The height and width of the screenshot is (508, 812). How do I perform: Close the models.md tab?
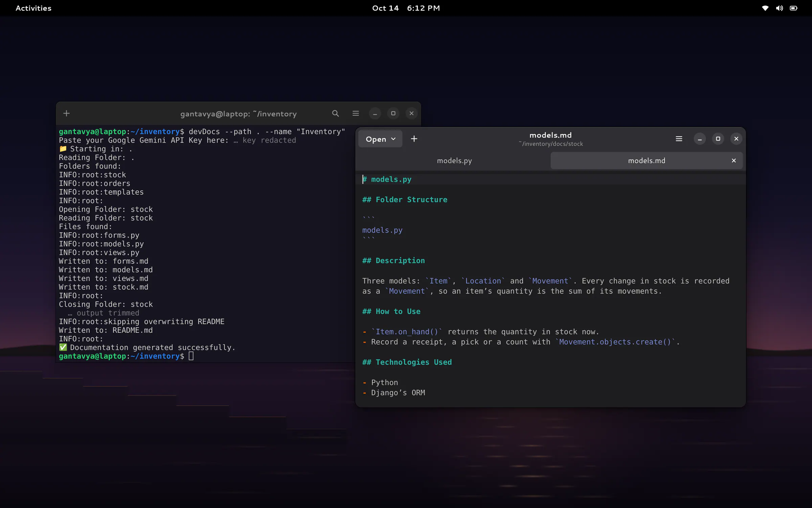734,161
